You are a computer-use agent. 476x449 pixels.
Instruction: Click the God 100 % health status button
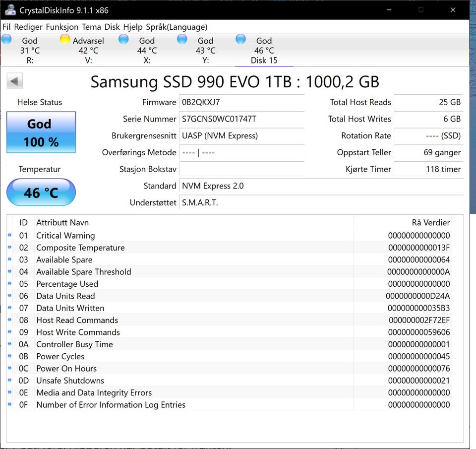pos(41,132)
